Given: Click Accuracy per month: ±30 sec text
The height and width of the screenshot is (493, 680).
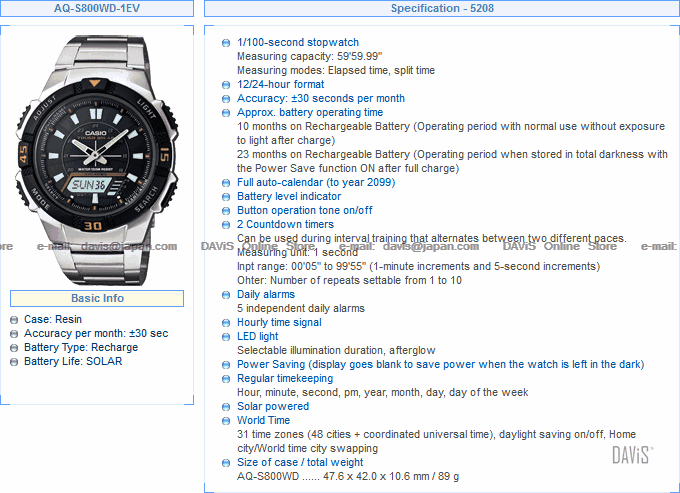Looking at the screenshot, I should tap(96, 333).
